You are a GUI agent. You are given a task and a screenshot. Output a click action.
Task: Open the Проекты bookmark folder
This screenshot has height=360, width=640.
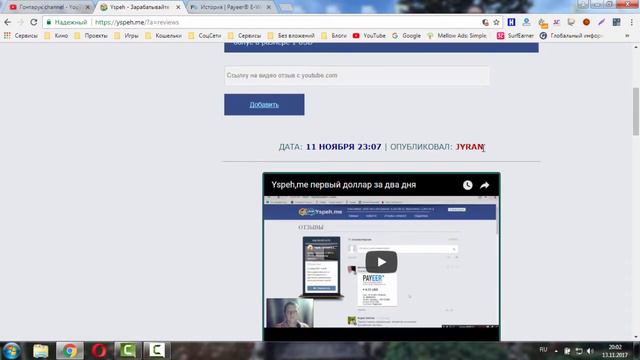click(91, 36)
